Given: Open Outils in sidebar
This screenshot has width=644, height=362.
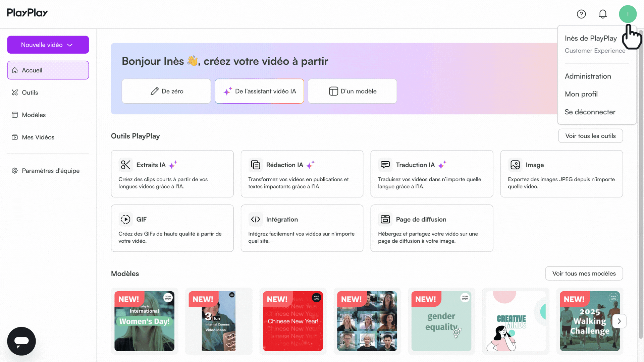Looking at the screenshot, I should point(48,93).
